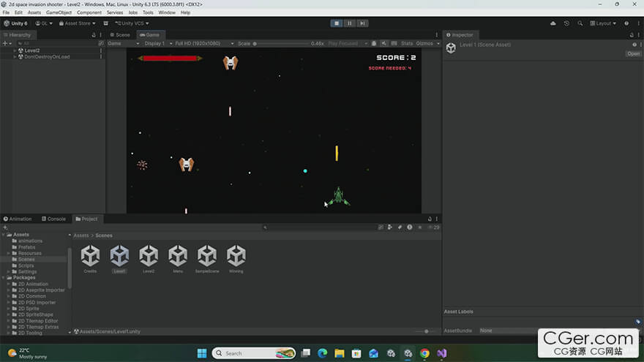Click the search by import log type icon
This screenshot has width=644, height=362.
pos(410,227)
